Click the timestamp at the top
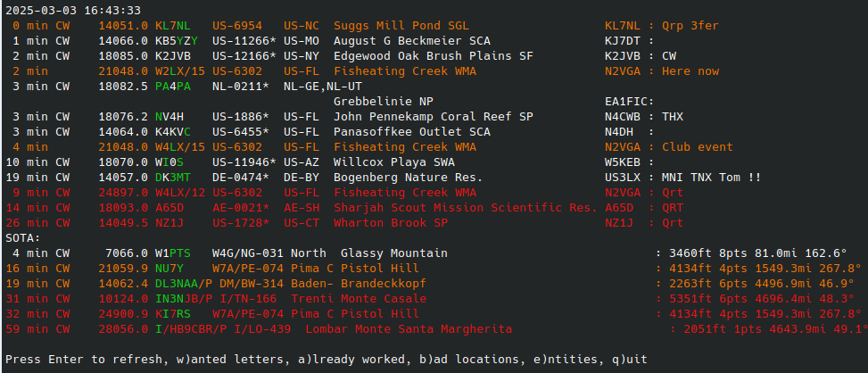 tap(73, 11)
